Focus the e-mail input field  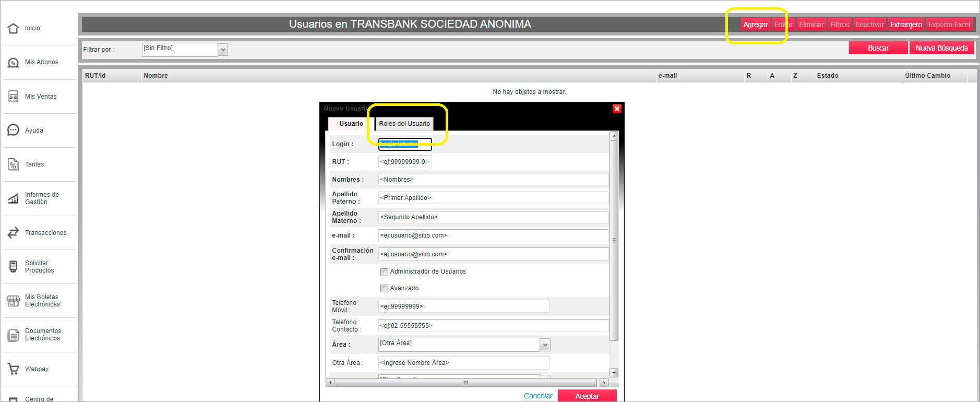[493, 235]
